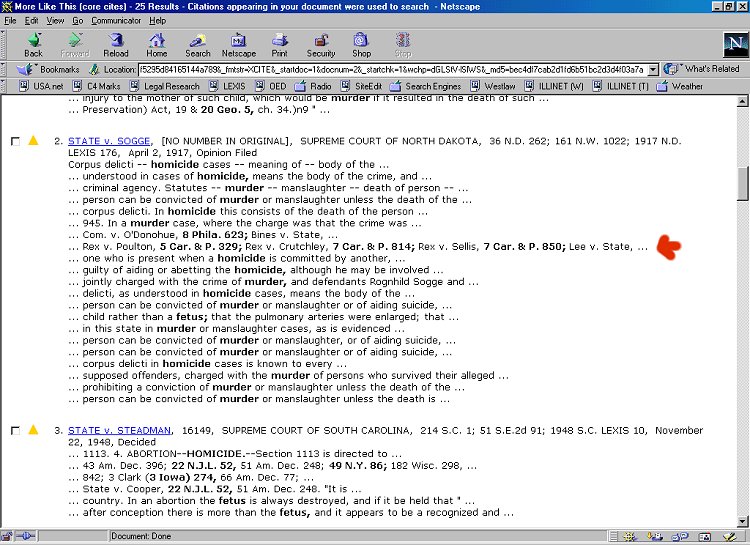This screenshot has width=750, height=545.
Task: Click the "8 Phila. 623;" citation text
Action: tap(215, 235)
